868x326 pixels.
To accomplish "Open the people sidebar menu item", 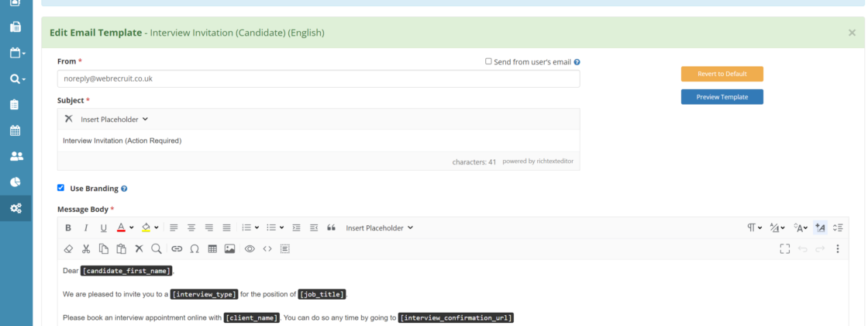I will pyautogui.click(x=15, y=156).
